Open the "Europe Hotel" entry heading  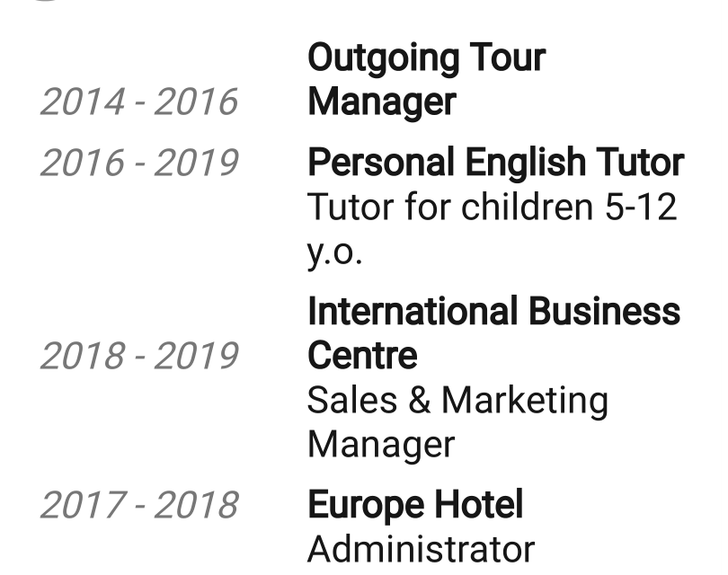click(414, 505)
